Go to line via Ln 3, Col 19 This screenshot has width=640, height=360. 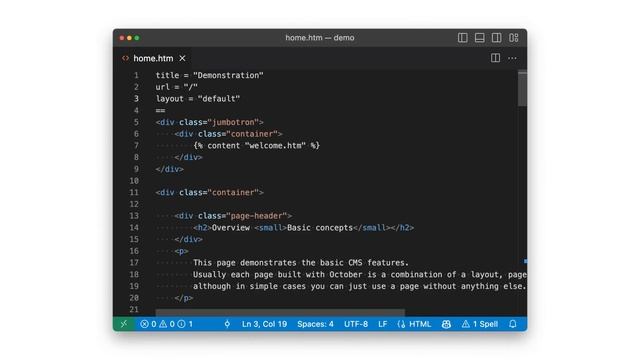tap(264, 324)
